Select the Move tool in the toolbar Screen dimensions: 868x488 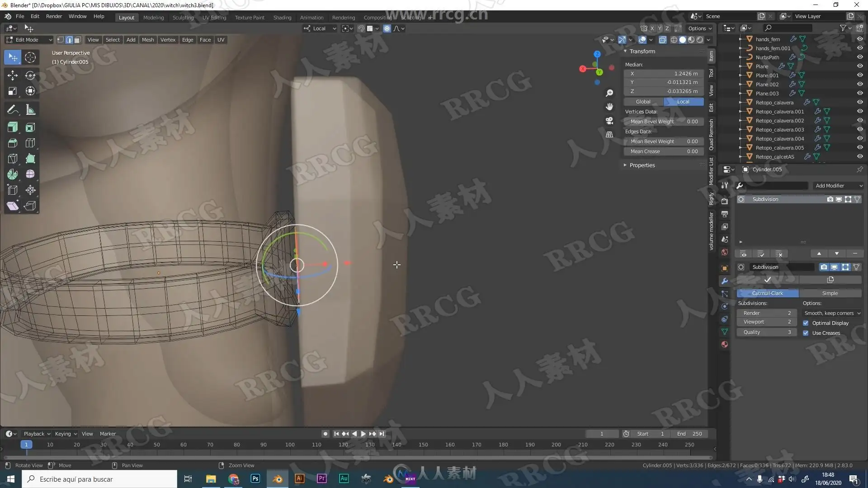click(13, 75)
